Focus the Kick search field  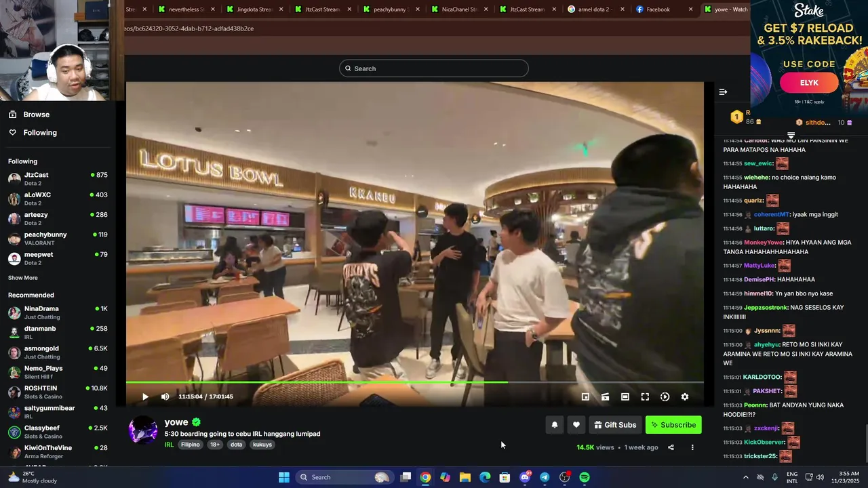[x=434, y=68]
